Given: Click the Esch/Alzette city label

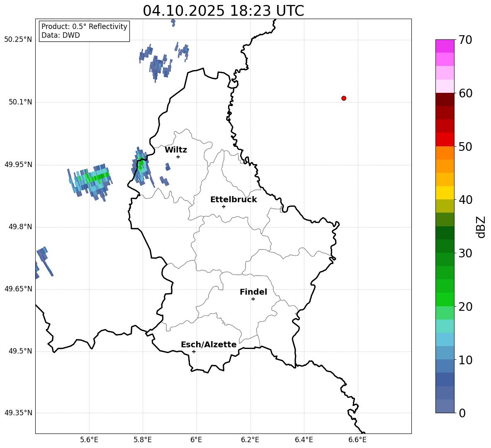Looking at the screenshot, I should (209, 344).
